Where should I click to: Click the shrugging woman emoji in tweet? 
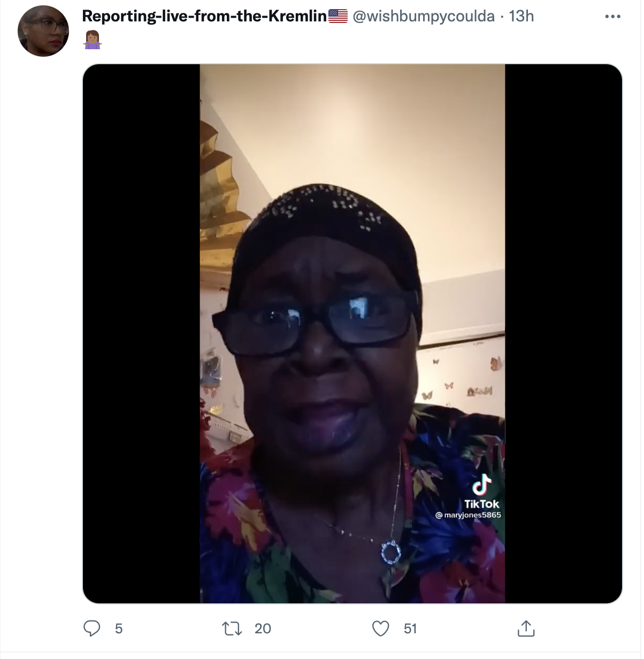pyautogui.click(x=93, y=40)
